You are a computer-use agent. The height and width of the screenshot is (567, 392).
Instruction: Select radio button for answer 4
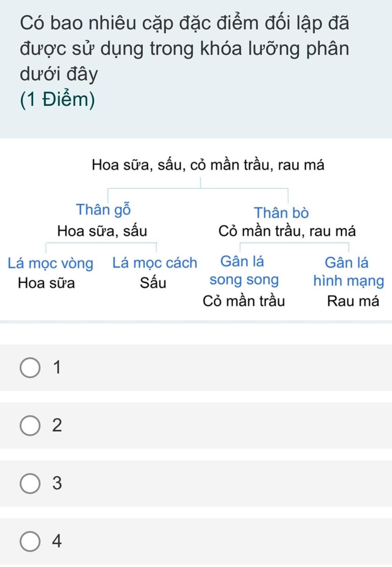coord(30,541)
